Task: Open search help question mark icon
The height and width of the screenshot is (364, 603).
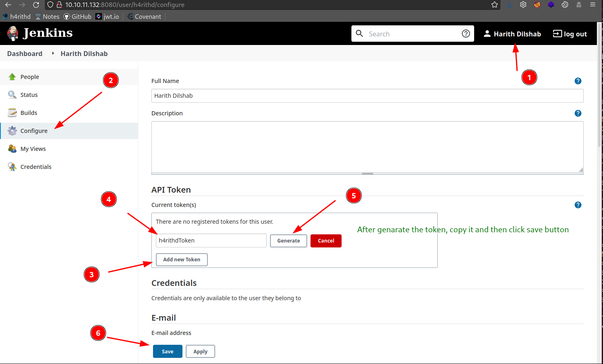Action: [x=466, y=34]
